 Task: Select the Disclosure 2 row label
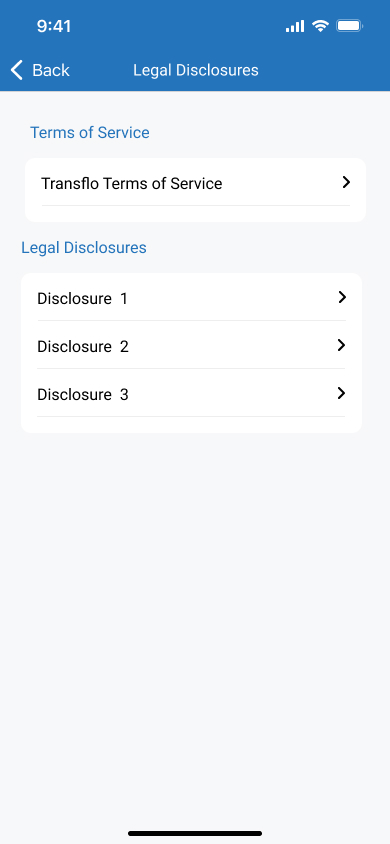[83, 347]
